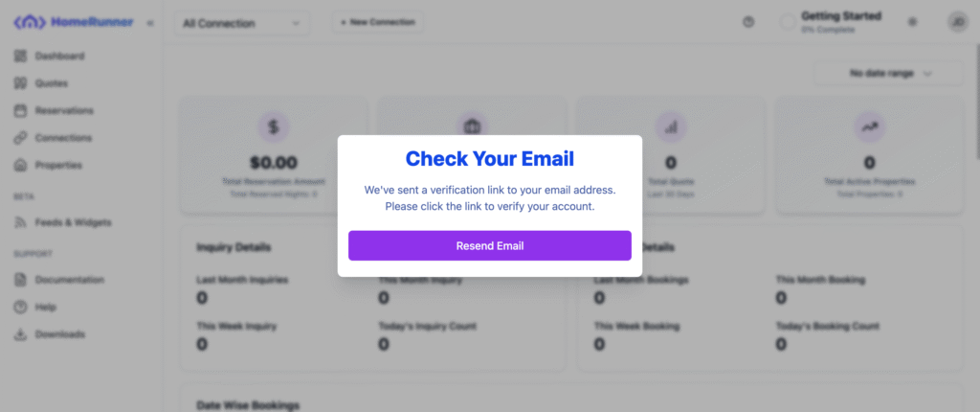Click the Properties house icon
The height and width of the screenshot is (412, 980).
click(20, 166)
